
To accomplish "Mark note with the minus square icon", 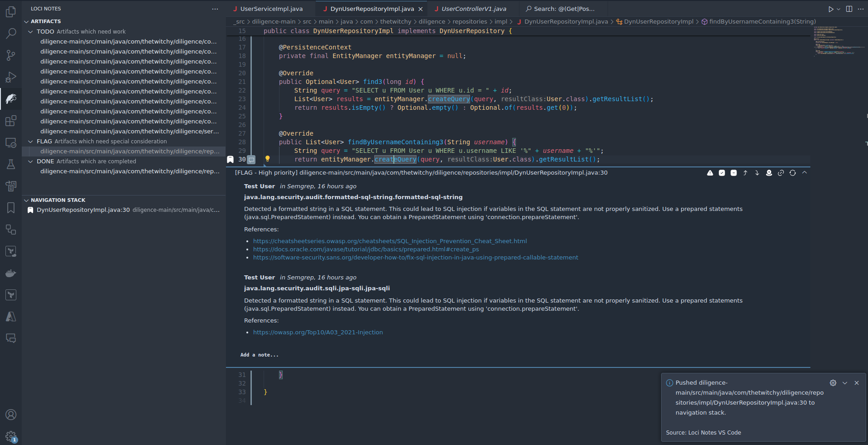I will (x=734, y=173).
